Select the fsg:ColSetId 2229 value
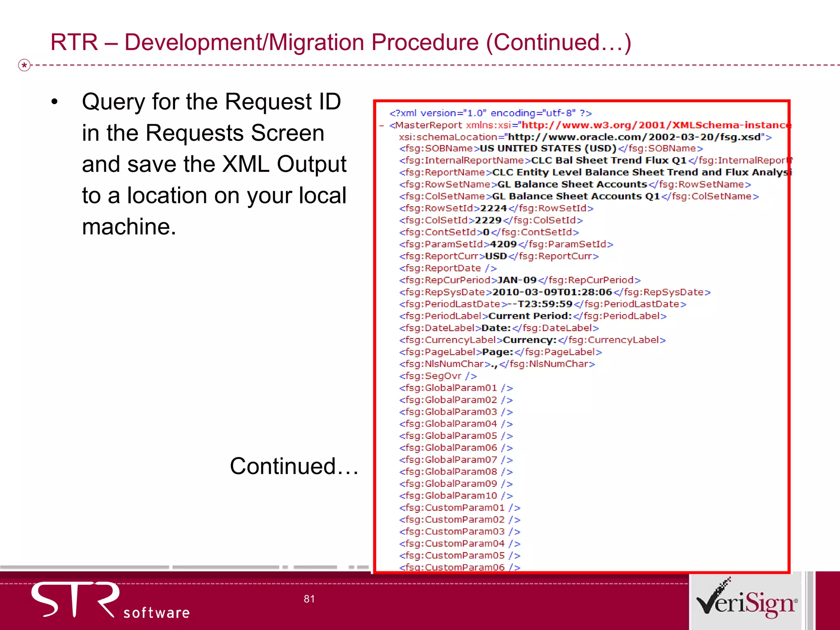The image size is (840, 630). [488, 220]
